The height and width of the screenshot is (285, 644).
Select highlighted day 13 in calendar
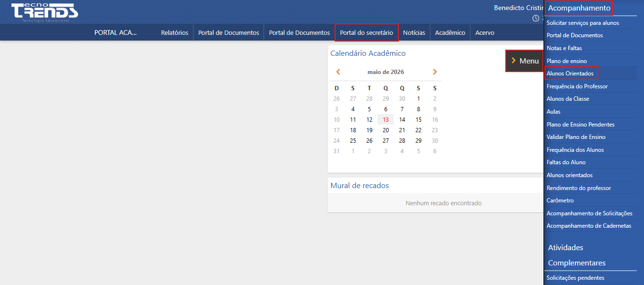pyautogui.click(x=386, y=120)
